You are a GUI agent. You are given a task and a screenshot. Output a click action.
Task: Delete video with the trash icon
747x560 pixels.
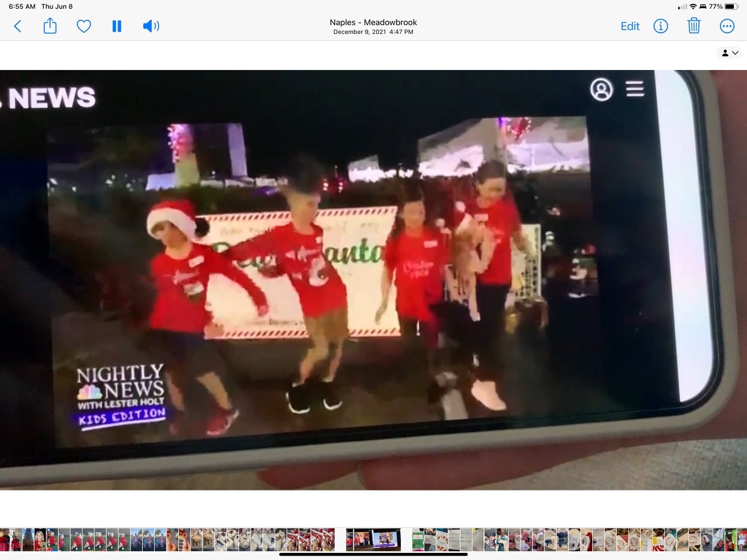pyautogui.click(x=694, y=26)
